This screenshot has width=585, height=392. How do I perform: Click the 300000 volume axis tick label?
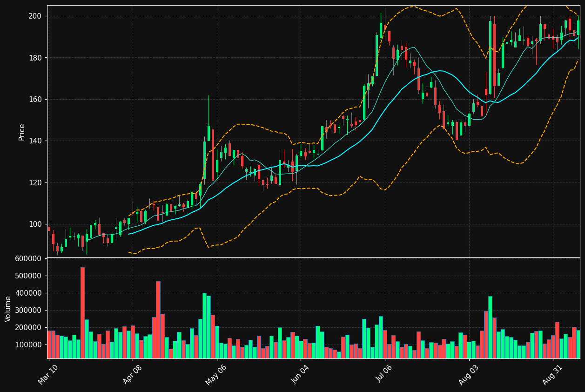(x=29, y=311)
